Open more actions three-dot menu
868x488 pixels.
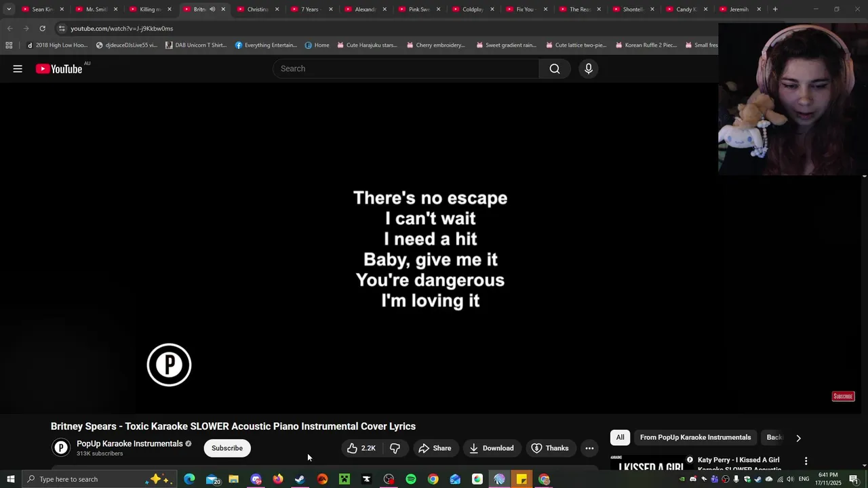tap(589, 448)
